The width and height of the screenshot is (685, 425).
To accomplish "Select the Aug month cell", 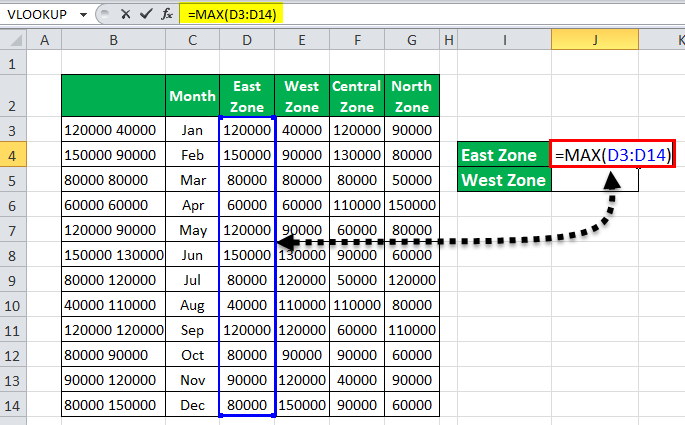I will click(192, 305).
